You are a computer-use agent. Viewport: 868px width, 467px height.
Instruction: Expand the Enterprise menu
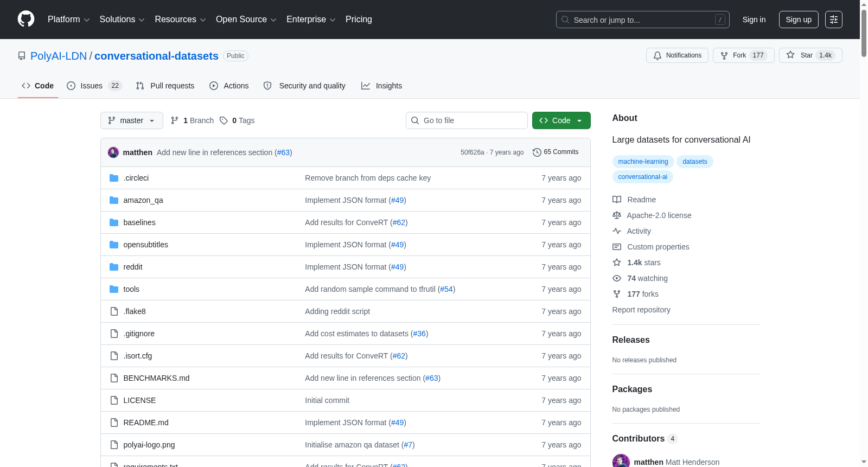pos(311,20)
